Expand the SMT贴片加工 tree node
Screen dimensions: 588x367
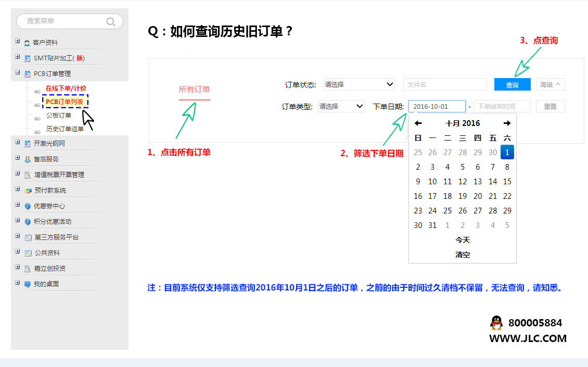(17, 57)
